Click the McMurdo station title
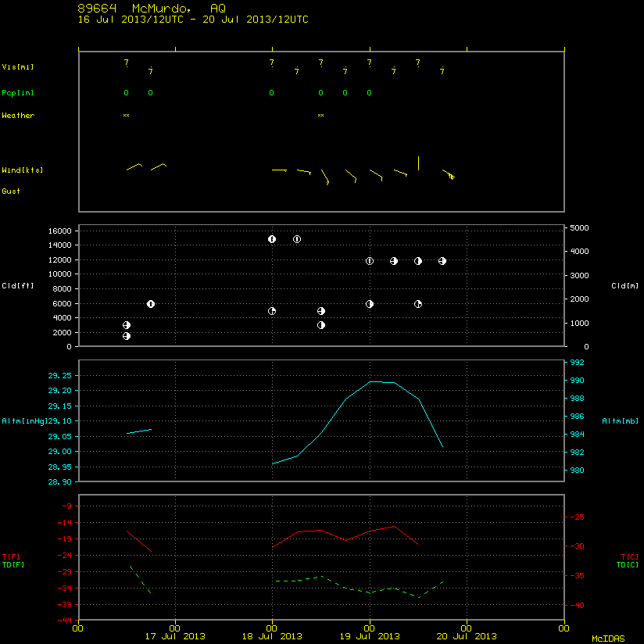644x644 pixels. pos(162,9)
